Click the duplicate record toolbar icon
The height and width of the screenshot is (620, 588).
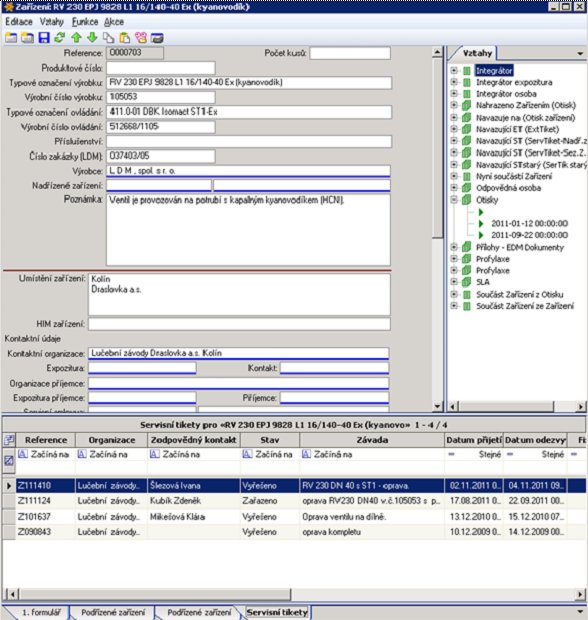[x=27, y=38]
